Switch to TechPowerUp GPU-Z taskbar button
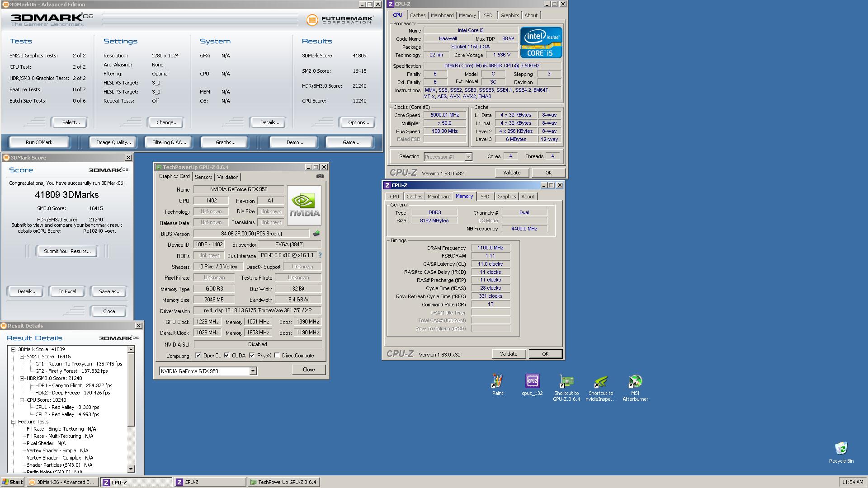The height and width of the screenshot is (488, 868). 284,482
